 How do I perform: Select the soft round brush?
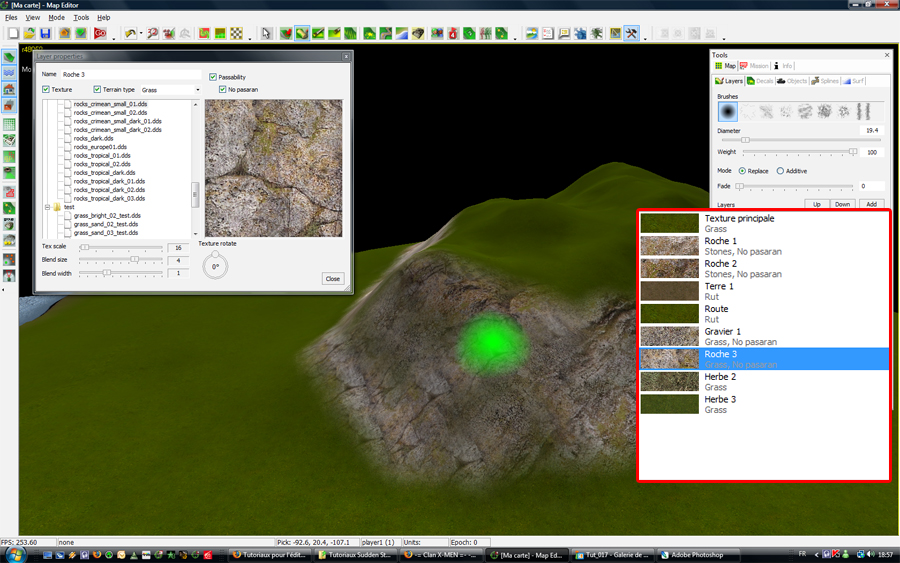coord(728,111)
